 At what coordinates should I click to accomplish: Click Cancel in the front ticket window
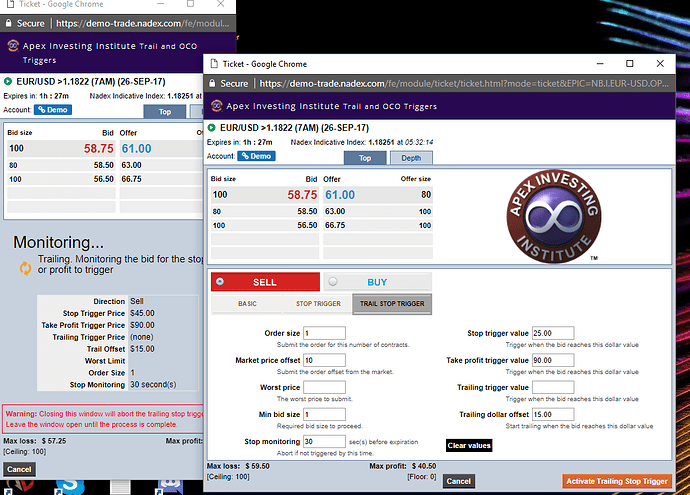point(459,481)
